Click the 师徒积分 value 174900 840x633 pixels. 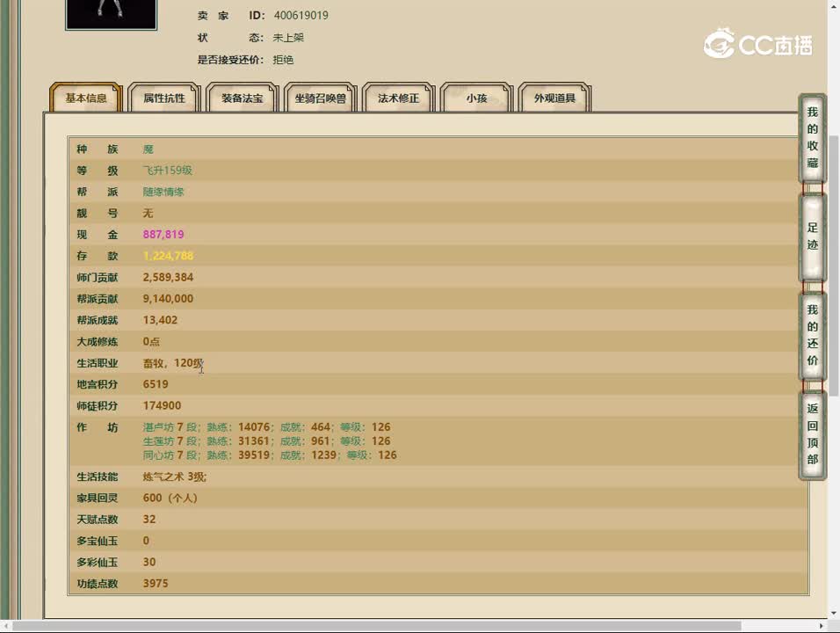click(162, 406)
